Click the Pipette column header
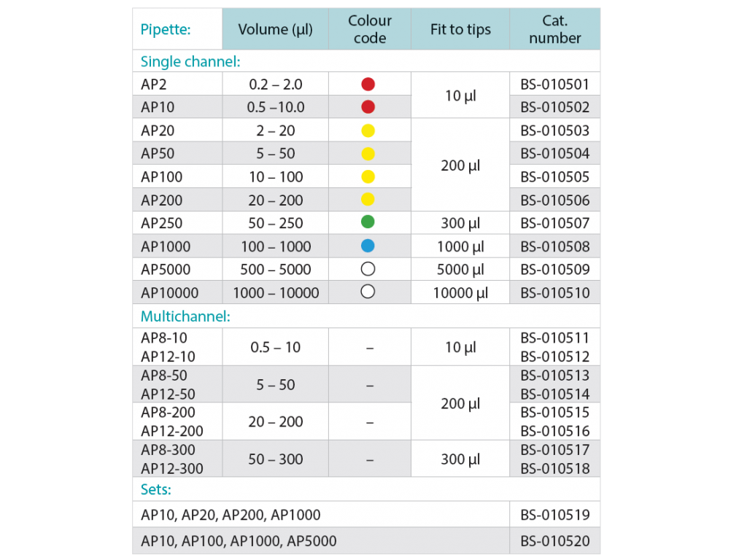Screen dimensions: 747x560 point(166,30)
